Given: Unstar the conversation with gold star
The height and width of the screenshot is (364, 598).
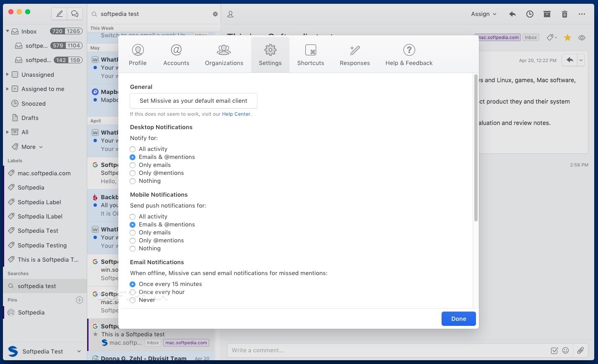Looking at the screenshot, I should pyautogui.click(x=567, y=37).
